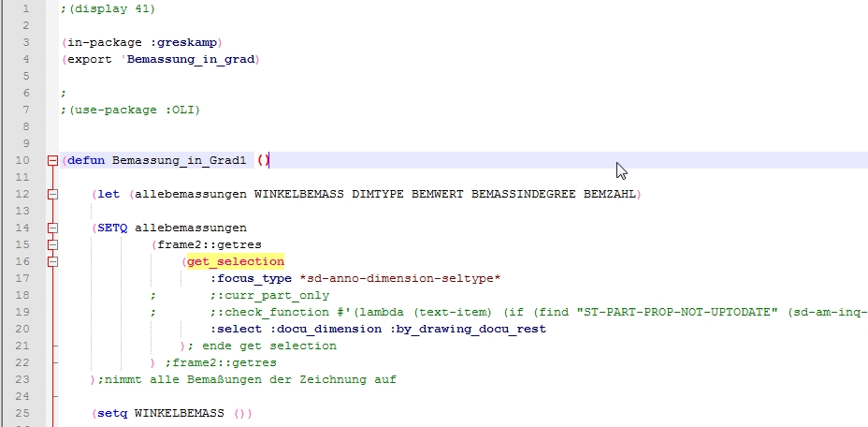Collapse the fold marker on line 16
The height and width of the screenshot is (427, 868).
(52, 262)
